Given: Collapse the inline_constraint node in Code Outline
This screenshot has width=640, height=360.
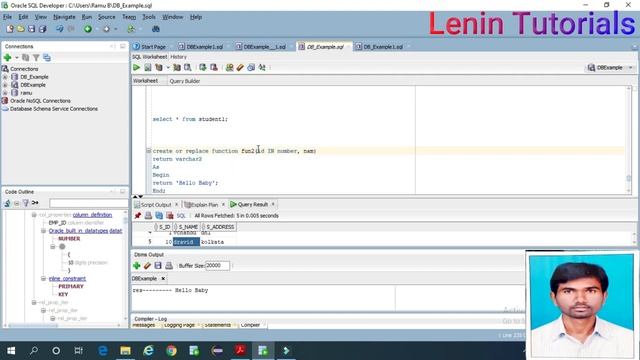Looking at the screenshot, I should coord(43,278).
